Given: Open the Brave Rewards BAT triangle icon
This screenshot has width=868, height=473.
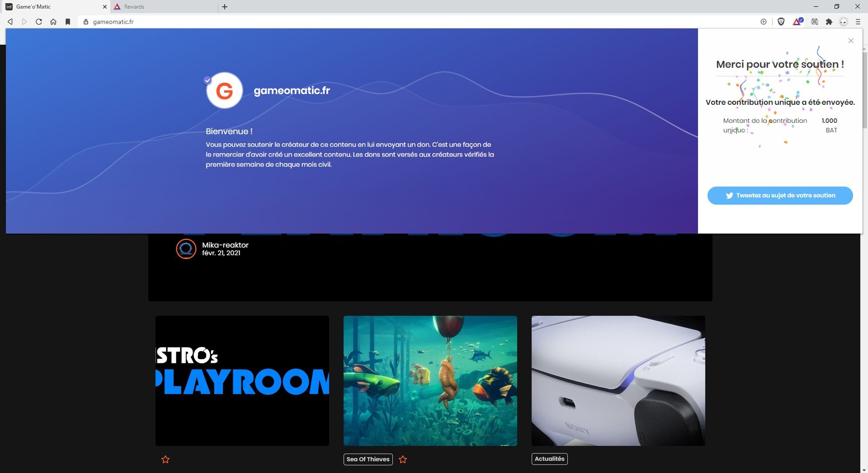Looking at the screenshot, I should tap(797, 22).
